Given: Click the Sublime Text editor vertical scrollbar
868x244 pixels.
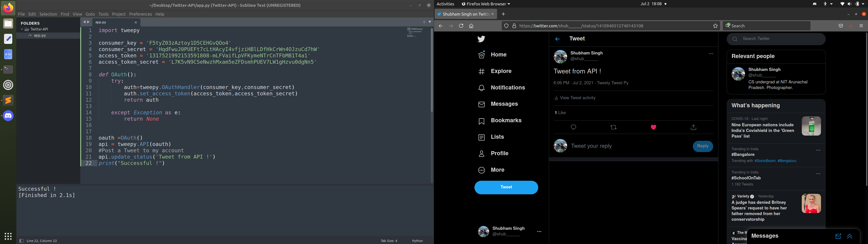Looking at the screenshot, I should [x=432, y=71].
